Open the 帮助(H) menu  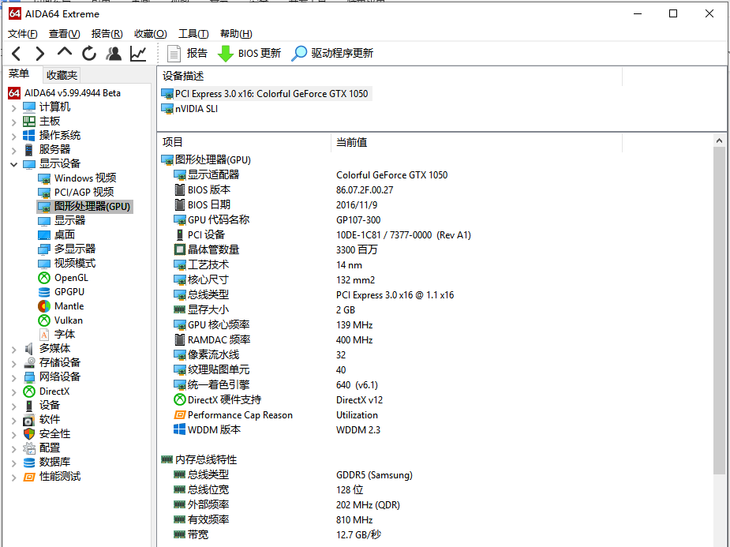click(x=236, y=34)
